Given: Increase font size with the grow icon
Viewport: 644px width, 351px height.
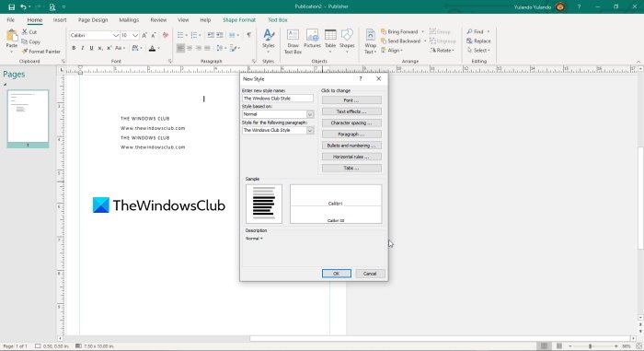Looking at the screenshot, I should [x=144, y=35].
